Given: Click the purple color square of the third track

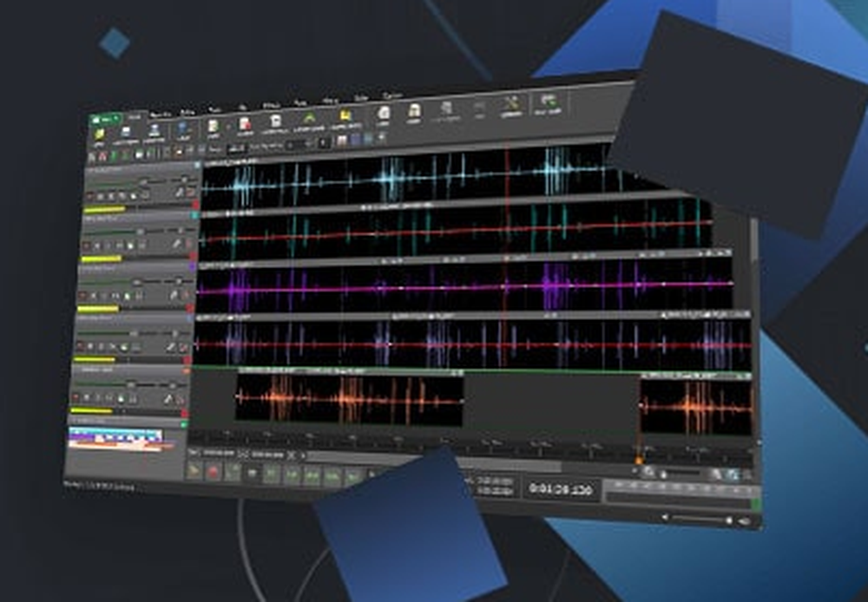Looking at the screenshot, I should click(x=192, y=266).
